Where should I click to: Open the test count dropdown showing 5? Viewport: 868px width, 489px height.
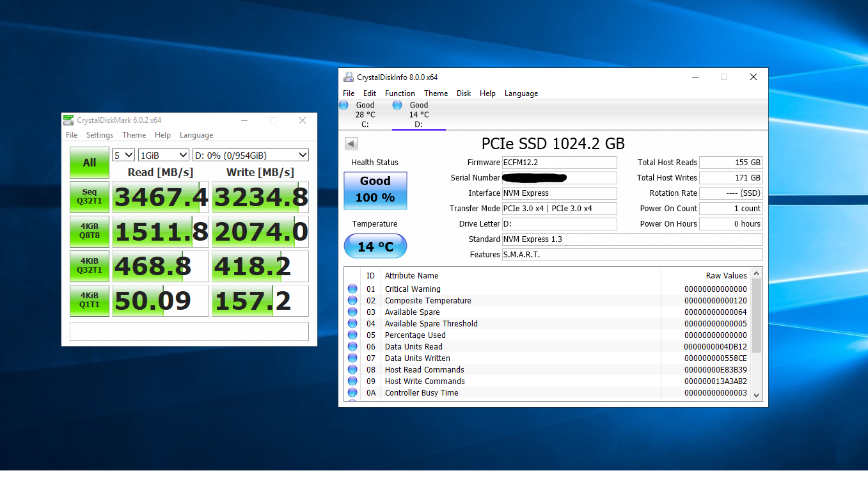pos(123,155)
